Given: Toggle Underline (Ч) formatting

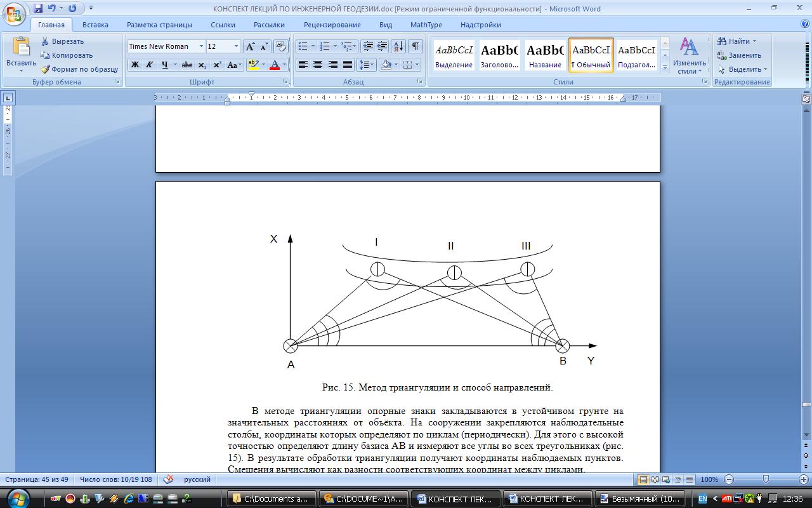Looking at the screenshot, I should pyautogui.click(x=165, y=65).
